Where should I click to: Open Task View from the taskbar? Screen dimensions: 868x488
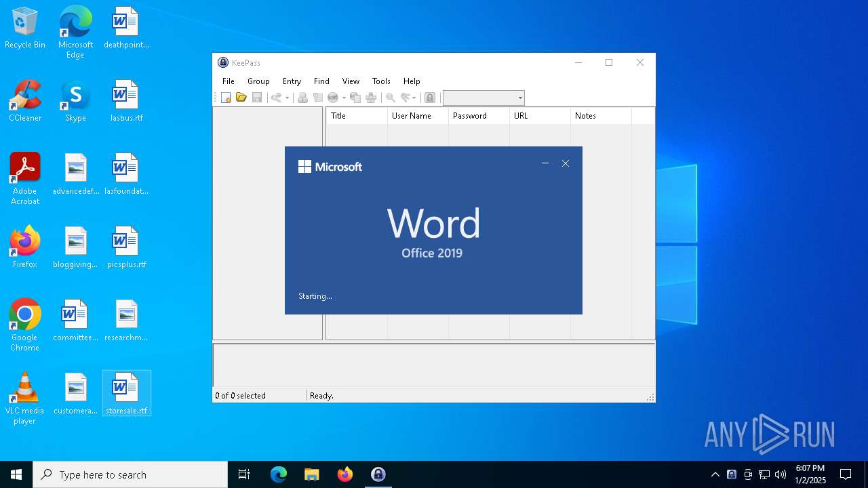pyautogui.click(x=244, y=474)
